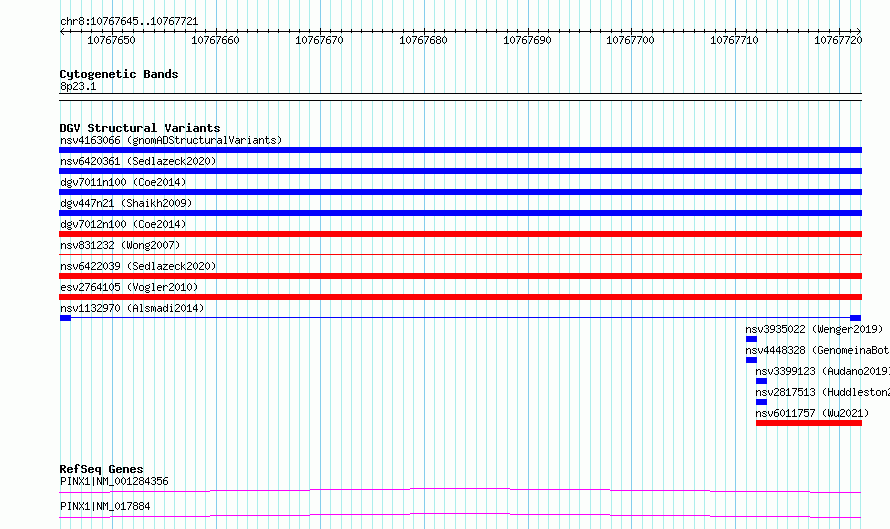Open nsv2817513 Huddleston variant label
The image size is (890, 529).
coord(822,392)
